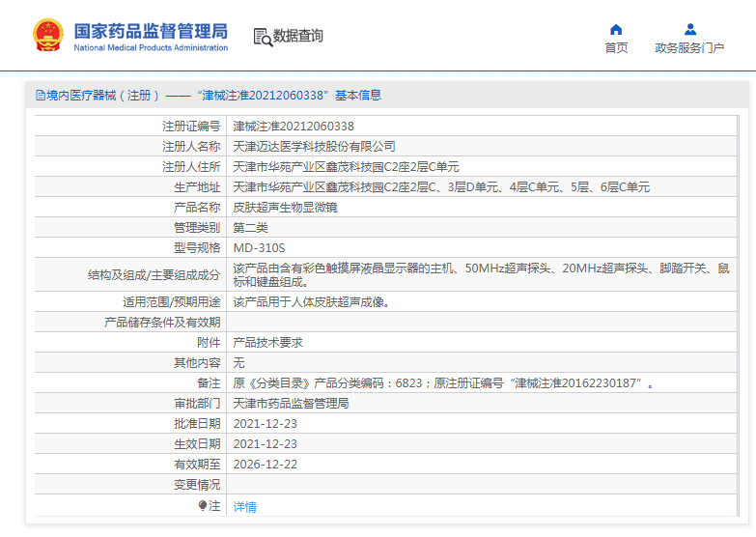Click the national emblem logo

pyautogui.click(x=47, y=35)
